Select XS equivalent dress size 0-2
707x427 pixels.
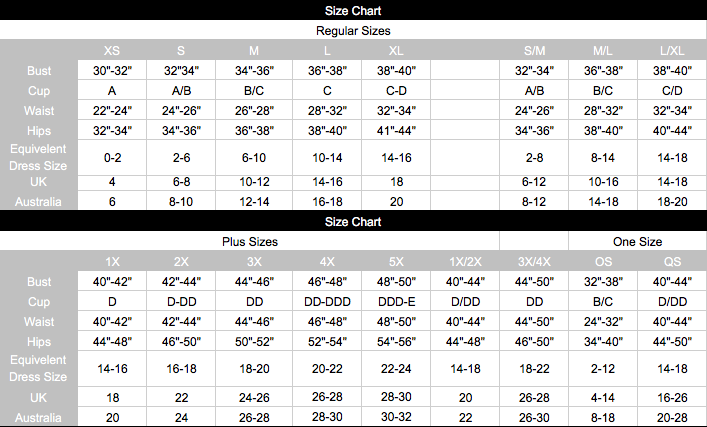pos(112,158)
